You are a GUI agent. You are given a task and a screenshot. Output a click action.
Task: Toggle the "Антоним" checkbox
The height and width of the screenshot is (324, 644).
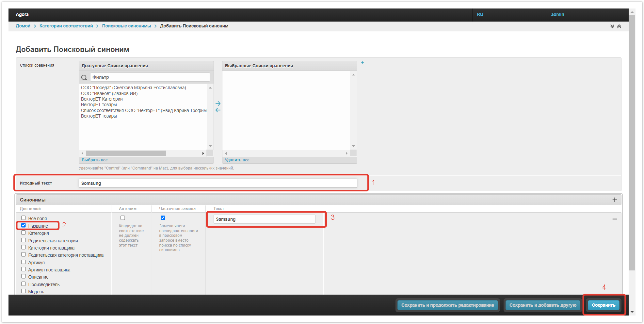(123, 218)
